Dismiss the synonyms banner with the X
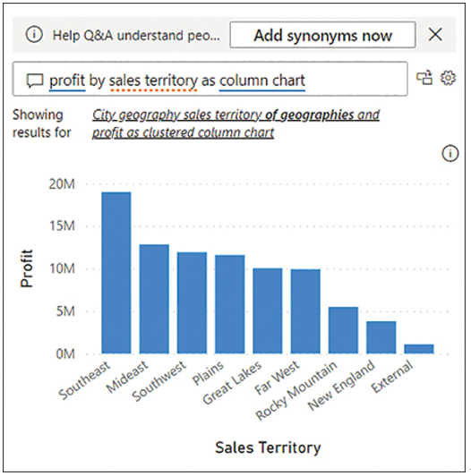471x476 pixels. click(435, 34)
